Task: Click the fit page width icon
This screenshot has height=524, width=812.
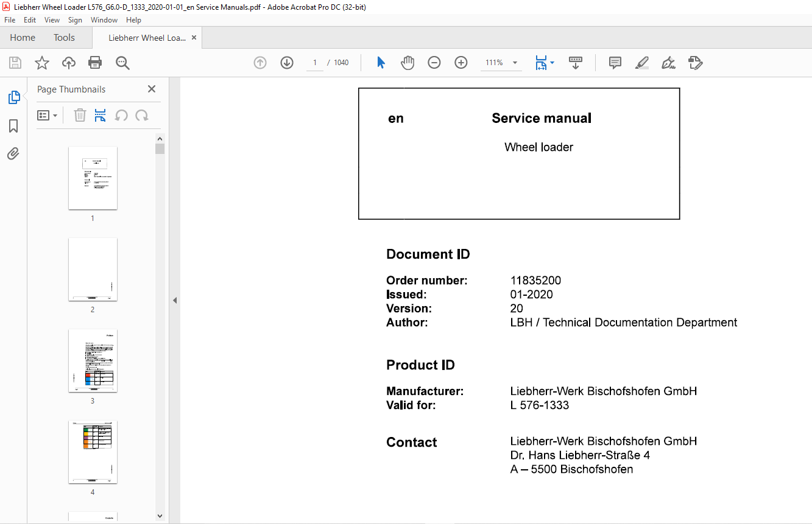Action: [x=541, y=63]
